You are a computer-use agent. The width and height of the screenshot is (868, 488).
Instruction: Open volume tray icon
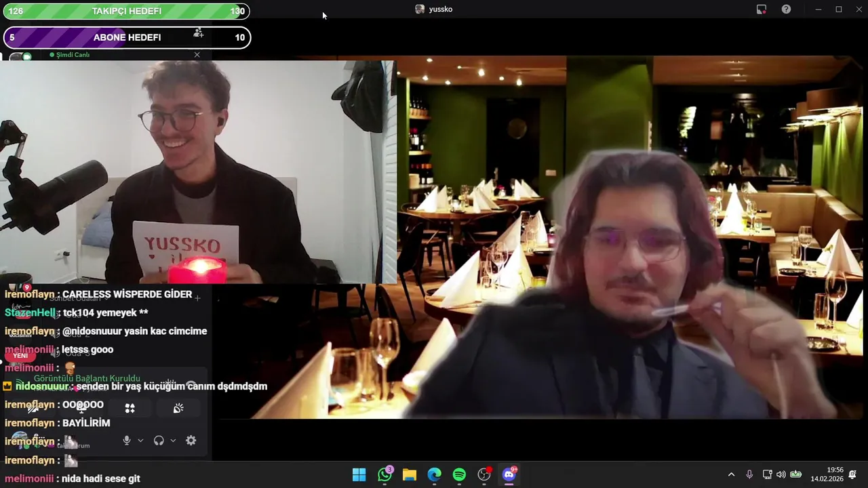pos(781,474)
